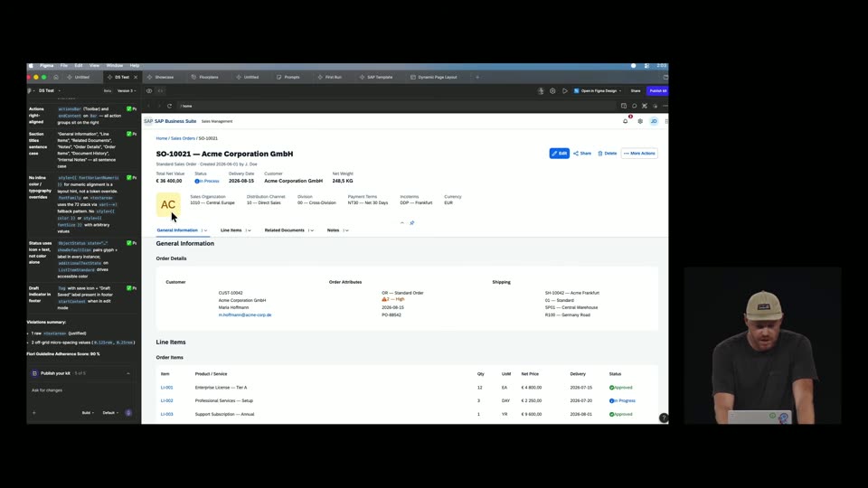Click the SAP logo in shell bar
Image resolution: width=868 pixels, height=488 pixels.
(148, 121)
